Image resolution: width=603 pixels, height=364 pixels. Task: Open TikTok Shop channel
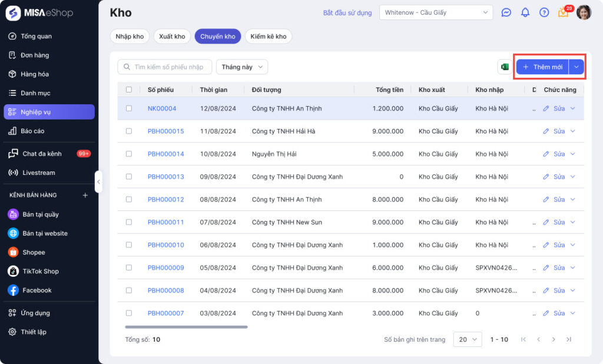[x=41, y=272]
